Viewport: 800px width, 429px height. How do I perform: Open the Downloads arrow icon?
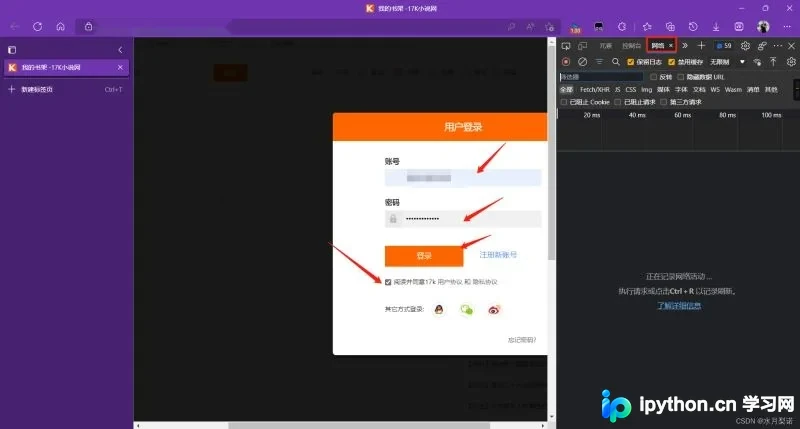click(x=716, y=27)
